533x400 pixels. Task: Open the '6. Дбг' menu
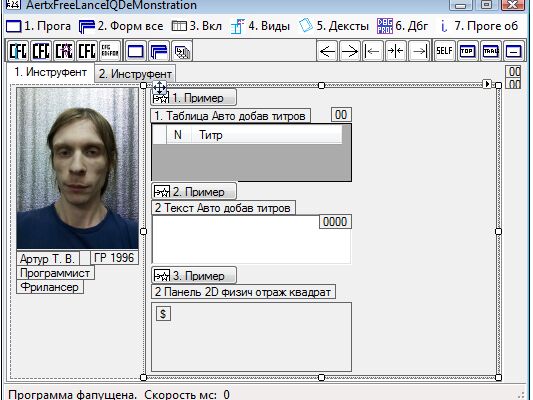click(402, 26)
